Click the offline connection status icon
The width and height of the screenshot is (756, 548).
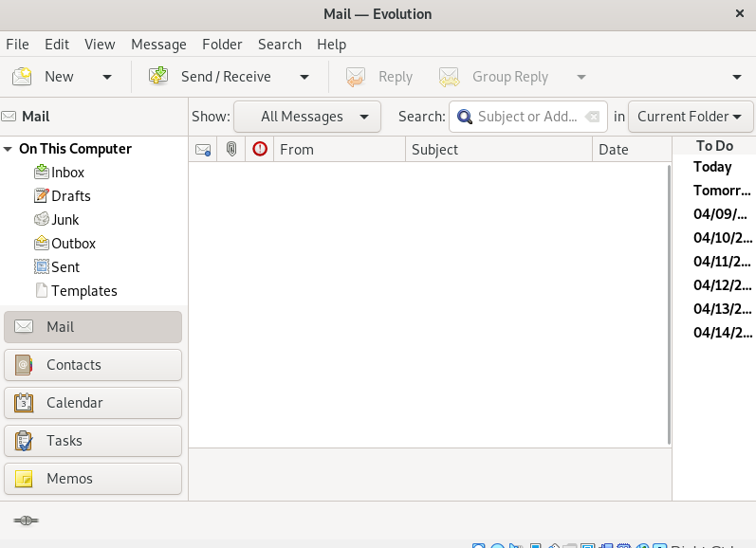[x=26, y=520]
